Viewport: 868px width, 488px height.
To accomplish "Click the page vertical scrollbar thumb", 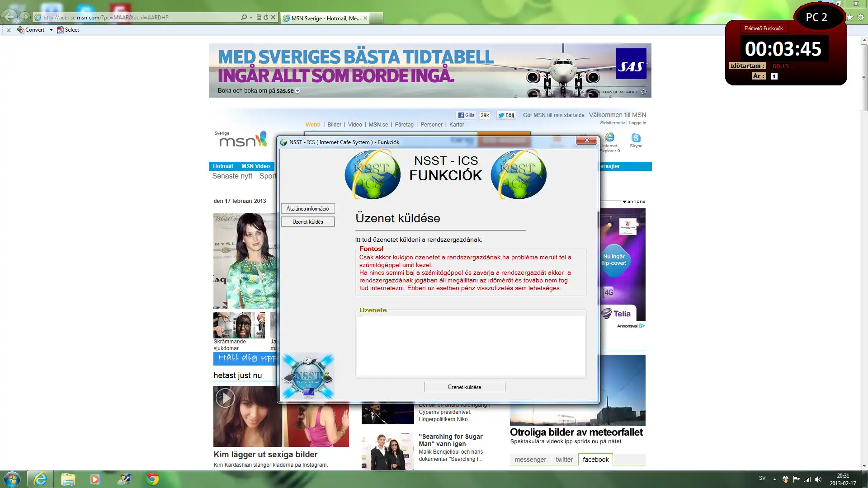I will pos(864,77).
